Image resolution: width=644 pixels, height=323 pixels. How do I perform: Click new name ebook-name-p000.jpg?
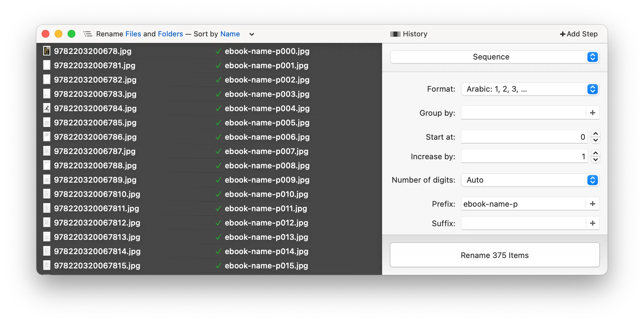(x=267, y=51)
